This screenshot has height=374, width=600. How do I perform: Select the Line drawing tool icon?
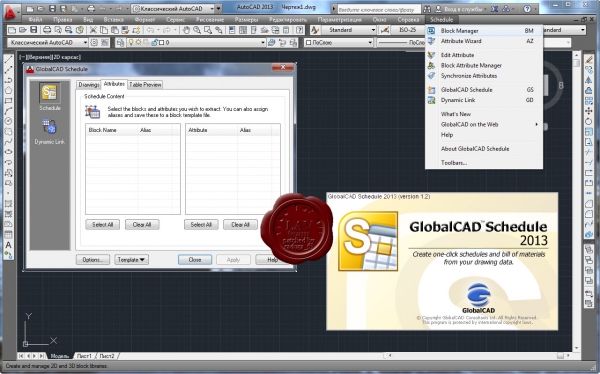8,59
